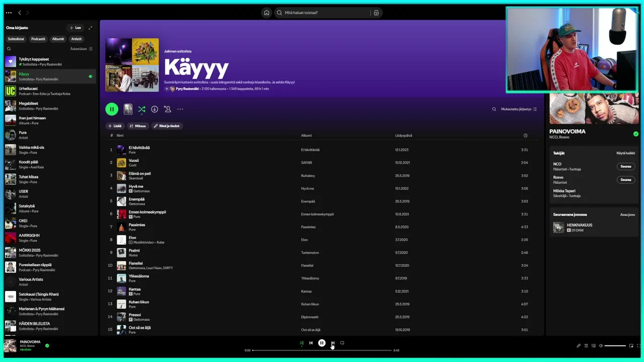Open the MÖKKI 2025 playlist in the library
The image size is (644, 362).
point(50,252)
